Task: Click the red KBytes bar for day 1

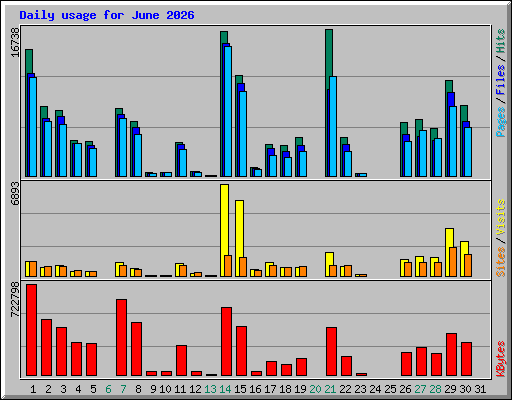Action: 32,330
